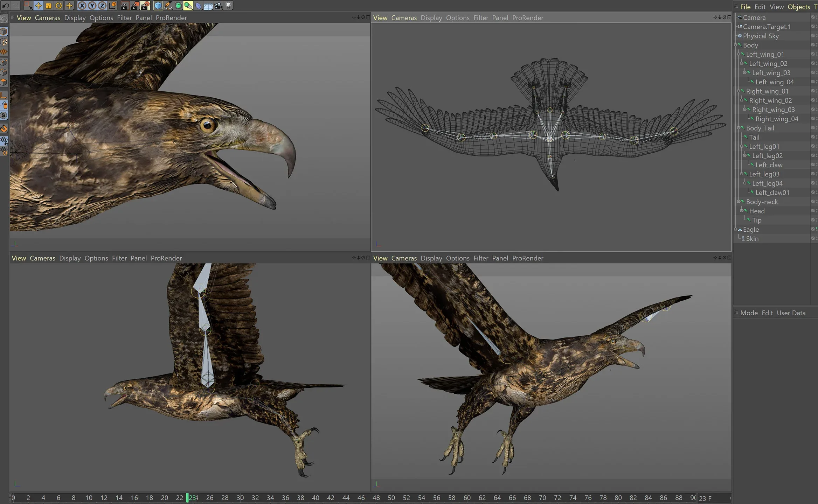Add a Cube primitive from the toolbar

(158, 6)
